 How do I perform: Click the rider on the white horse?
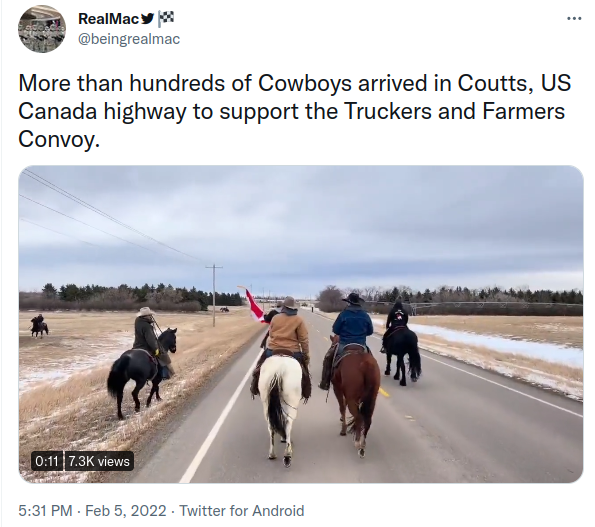[288, 326]
